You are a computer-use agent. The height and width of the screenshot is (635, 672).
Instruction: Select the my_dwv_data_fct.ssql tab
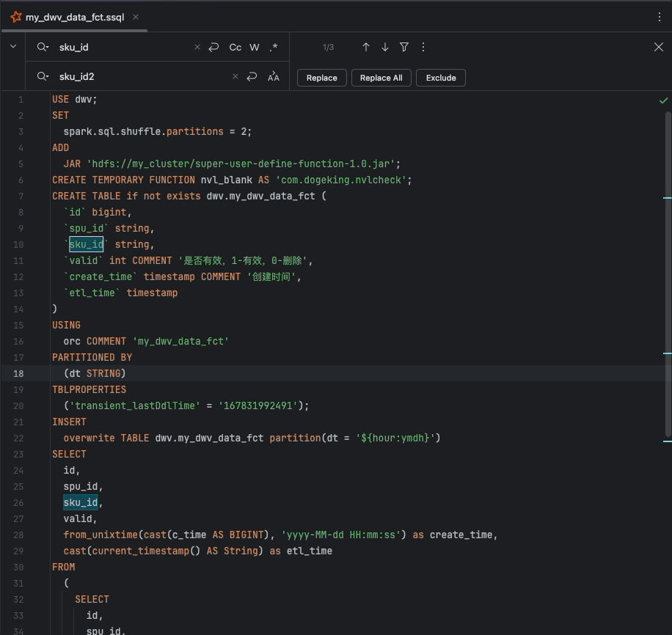coord(75,17)
